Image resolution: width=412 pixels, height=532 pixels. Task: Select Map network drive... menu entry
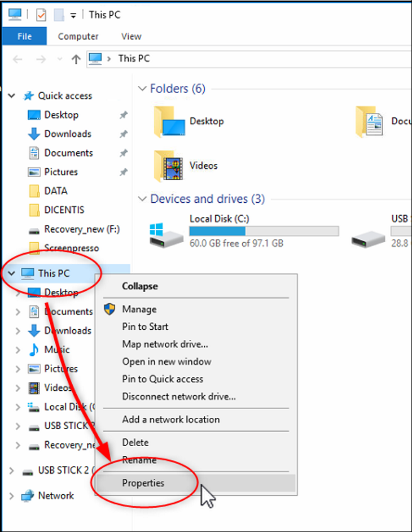(x=165, y=344)
